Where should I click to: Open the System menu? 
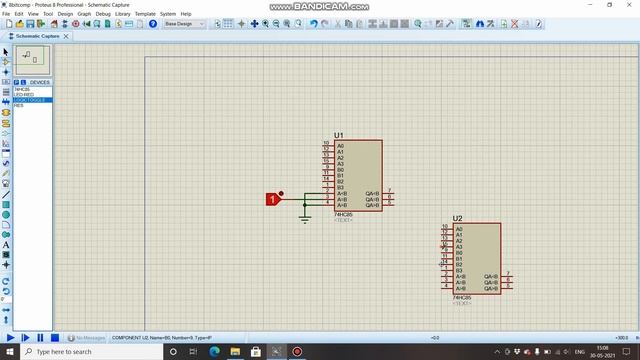168,14
